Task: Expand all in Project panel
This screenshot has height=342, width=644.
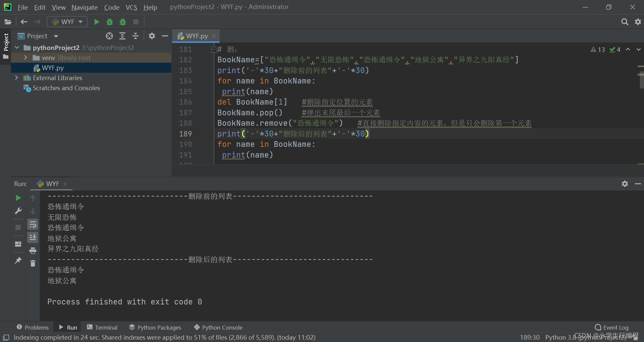Action: 122,36
